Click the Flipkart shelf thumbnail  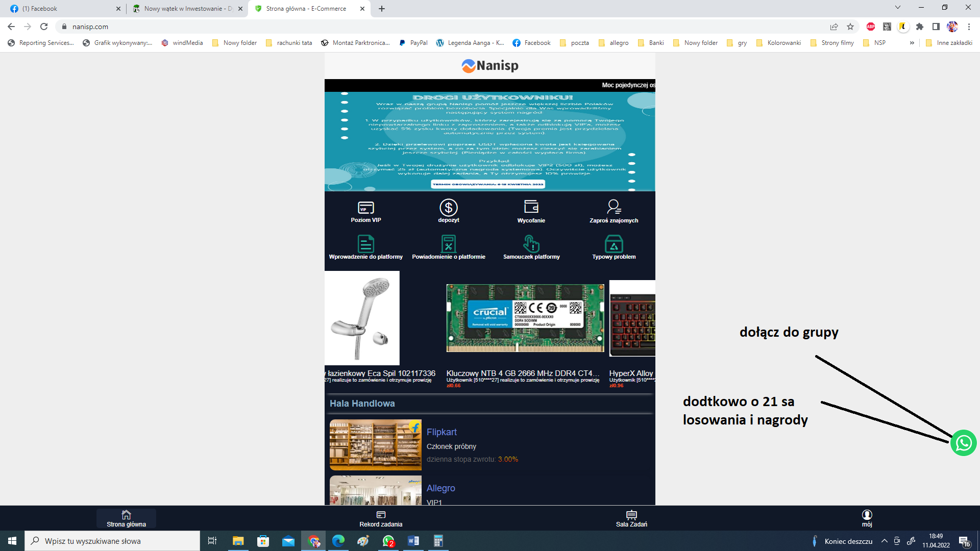(376, 445)
